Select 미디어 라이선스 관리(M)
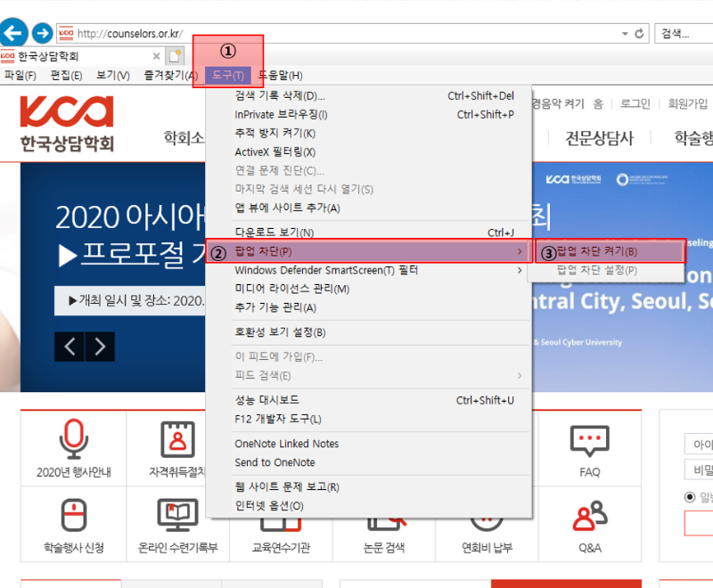The height and width of the screenshot is (588, 713). click(368, 289)
